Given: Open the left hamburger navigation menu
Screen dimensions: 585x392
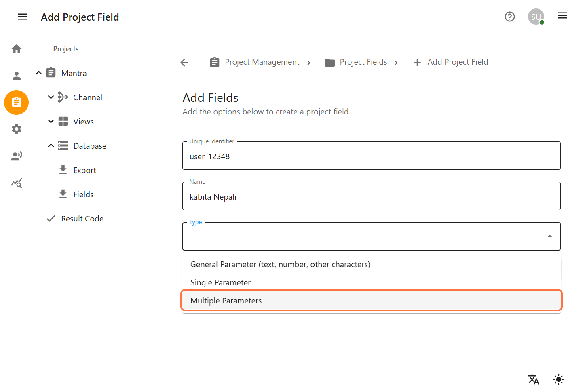Looking at the screenshot, I should [x=23, y=17].
